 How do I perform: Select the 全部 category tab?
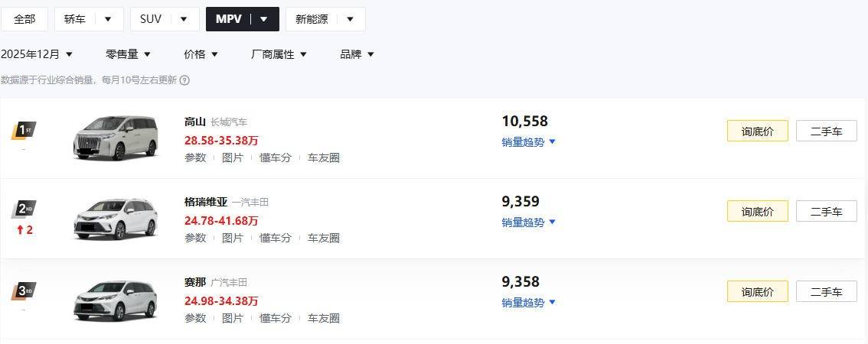pos(24,19)
